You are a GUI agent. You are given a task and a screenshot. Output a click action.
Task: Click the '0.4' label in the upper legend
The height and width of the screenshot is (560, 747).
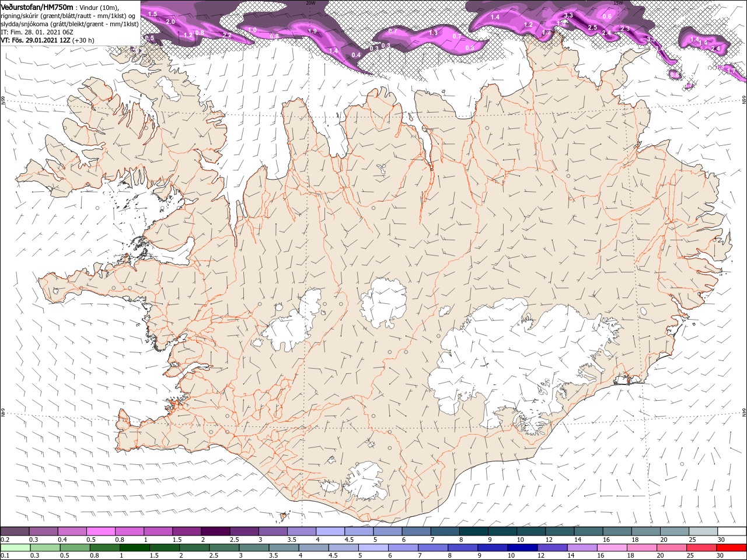click(x=62, y=540)
